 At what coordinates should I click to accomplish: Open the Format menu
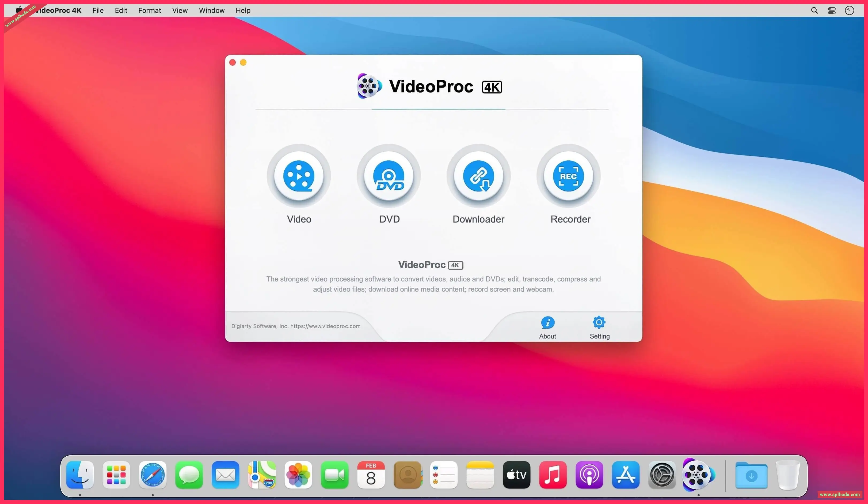[x=150, y=10]
